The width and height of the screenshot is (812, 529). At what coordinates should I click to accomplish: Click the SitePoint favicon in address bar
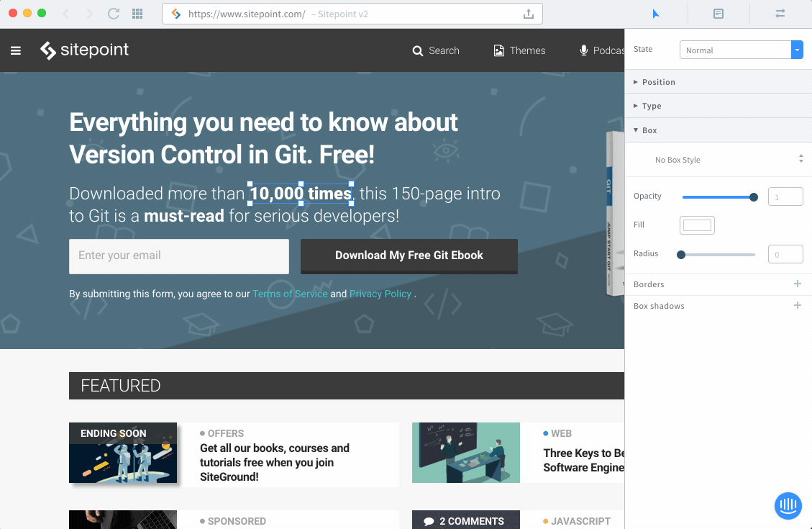[x=176, y=14]
